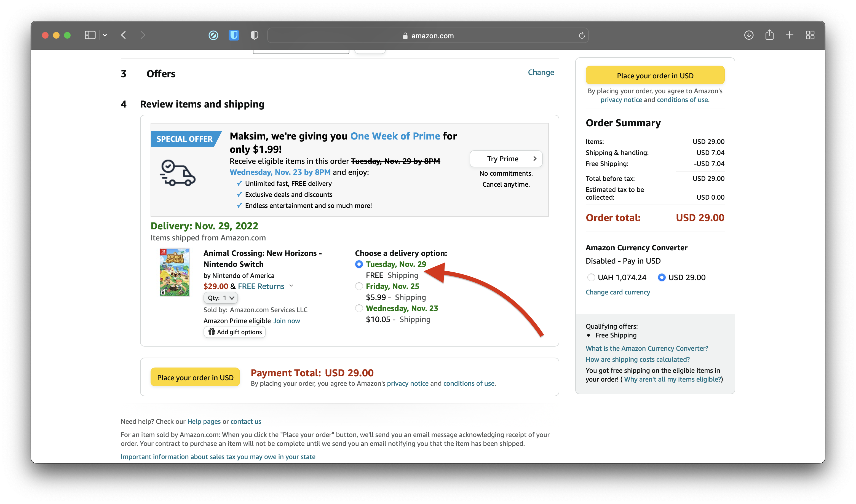Open How are shipping costs calculated
Screen dimensions: 856x504
point(638,360)
